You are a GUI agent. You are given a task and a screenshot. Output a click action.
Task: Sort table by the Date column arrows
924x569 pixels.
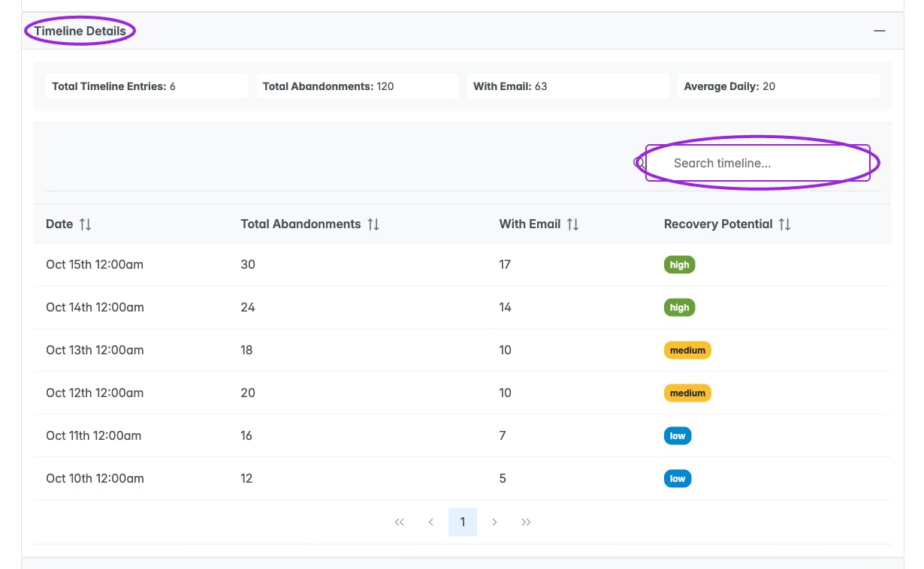(x=86, y=224)
